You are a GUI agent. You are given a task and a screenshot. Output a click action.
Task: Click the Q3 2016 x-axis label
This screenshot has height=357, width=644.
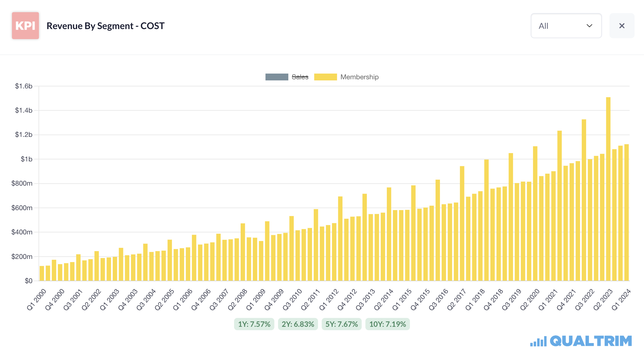coord(438,299)
